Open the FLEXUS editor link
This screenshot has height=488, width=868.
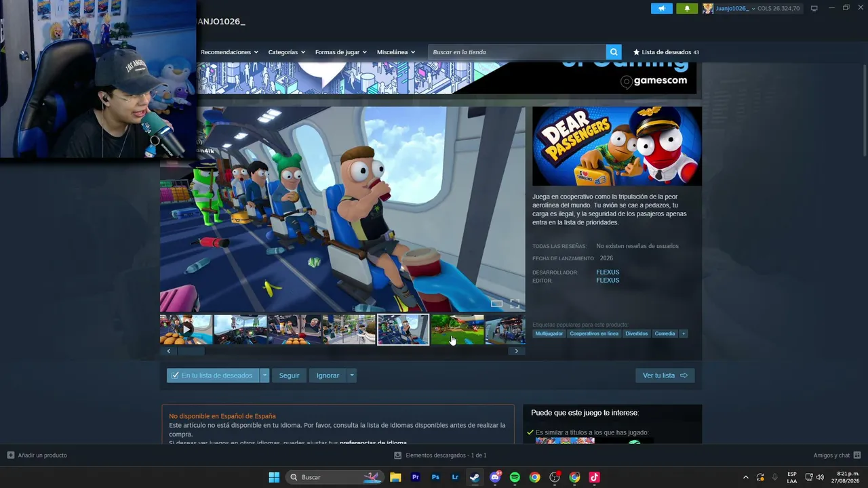(x=608, y=281)
